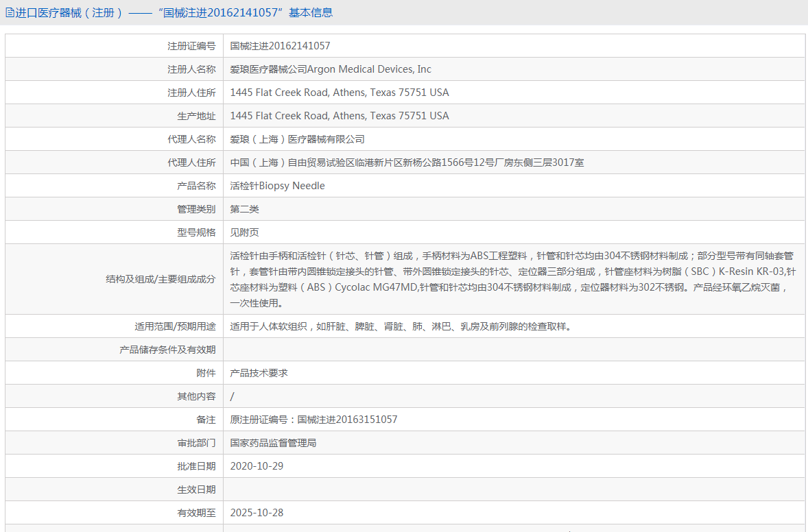
Task: Select model spec value 见附页
Action: click(244, 232)
